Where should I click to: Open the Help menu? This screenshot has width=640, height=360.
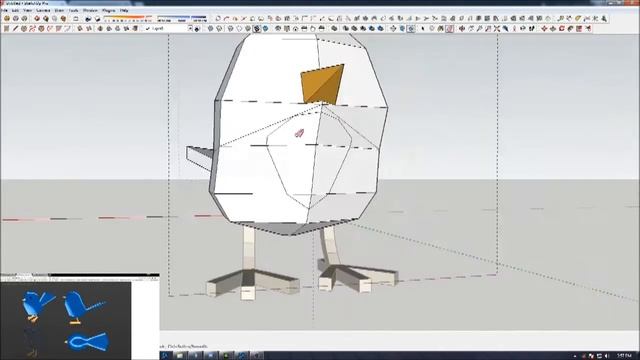(x=124, y=10)
